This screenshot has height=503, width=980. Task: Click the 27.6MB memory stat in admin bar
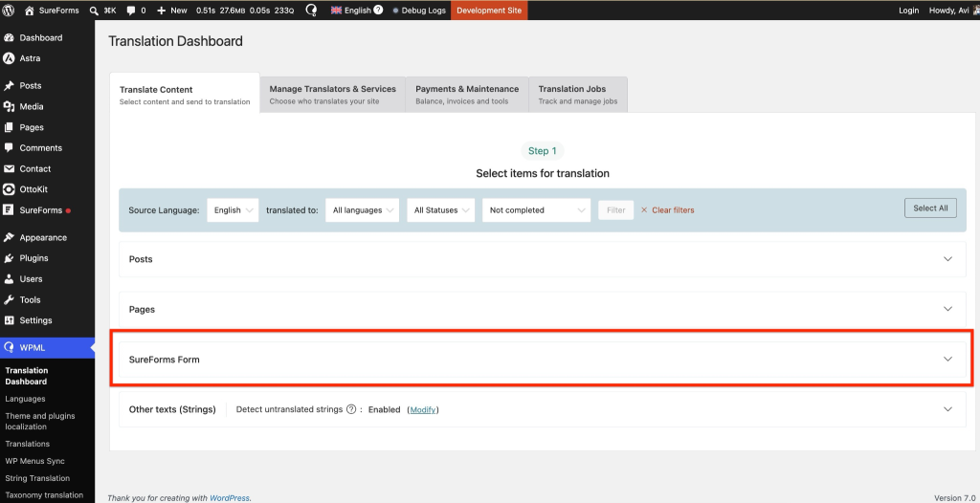coord(233,11)
